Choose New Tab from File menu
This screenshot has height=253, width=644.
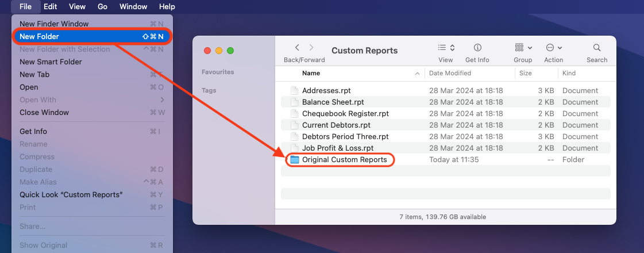[x=92, y=74]
